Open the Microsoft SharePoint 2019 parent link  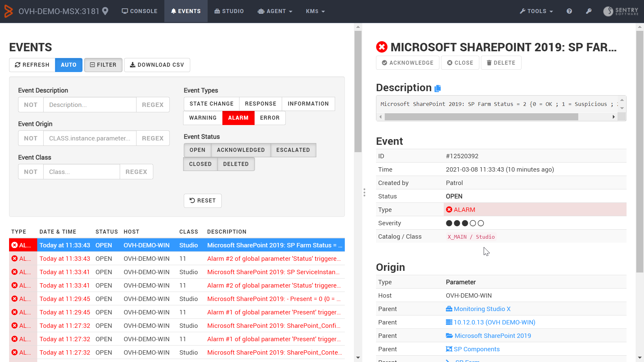click(x=493, y=336)
